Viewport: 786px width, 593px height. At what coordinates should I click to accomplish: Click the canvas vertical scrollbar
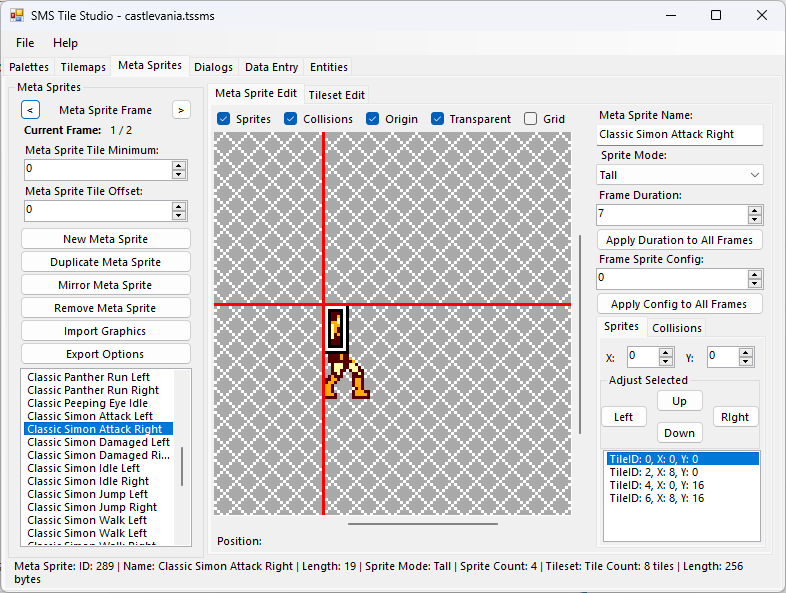580,334
